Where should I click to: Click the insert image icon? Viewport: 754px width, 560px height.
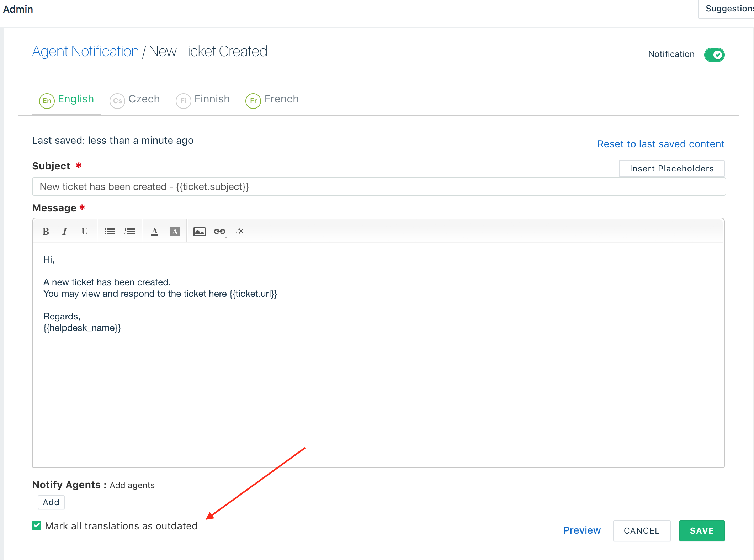199,232
